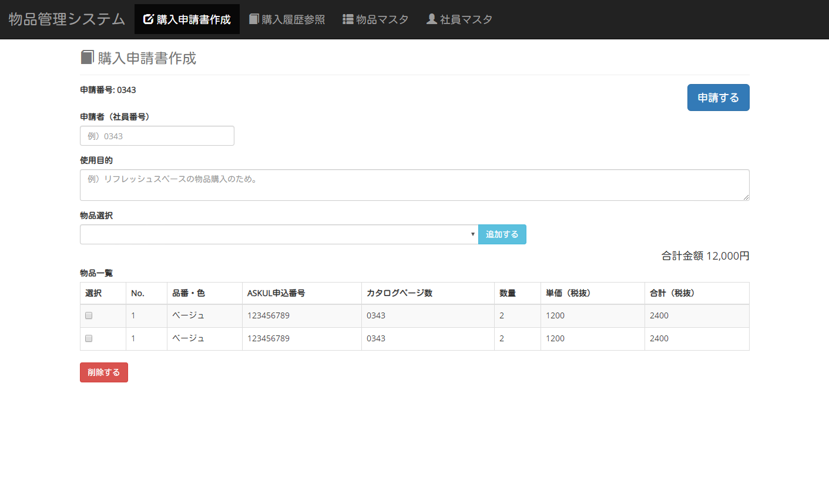829x504 pixels.
Task: Click the first row's 123456789 cell
Action: pyautogui.click(x=268, y=315)
